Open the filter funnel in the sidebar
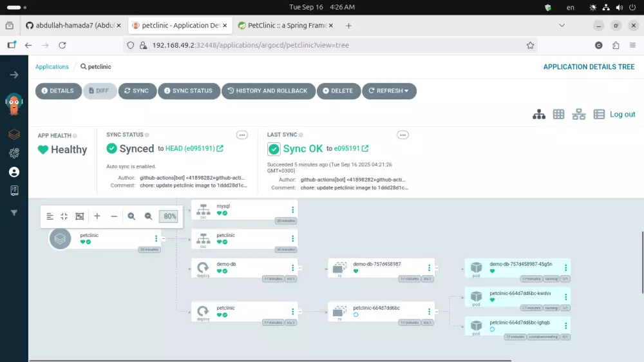644x362 pixels. 14,213
